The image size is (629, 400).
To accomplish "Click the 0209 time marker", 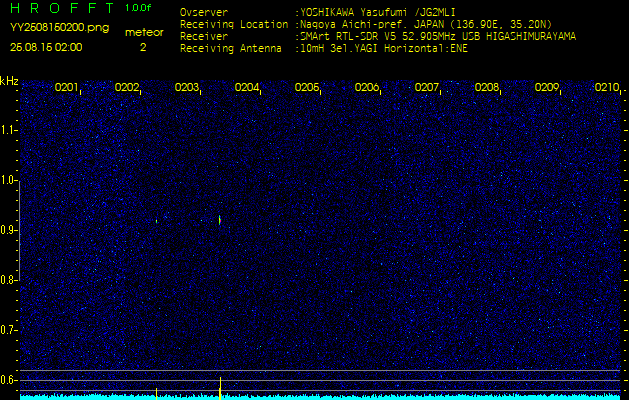I will coord(547,87).
